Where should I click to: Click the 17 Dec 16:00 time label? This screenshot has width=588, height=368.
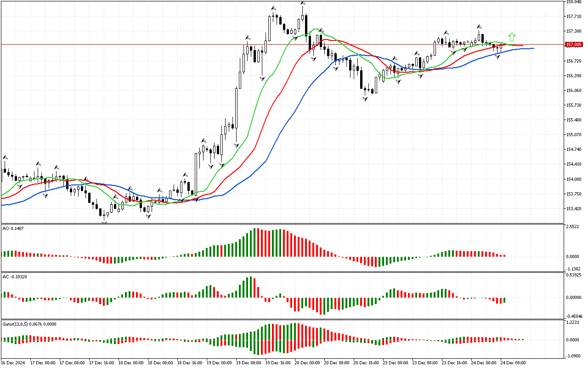tap(102, 363)
